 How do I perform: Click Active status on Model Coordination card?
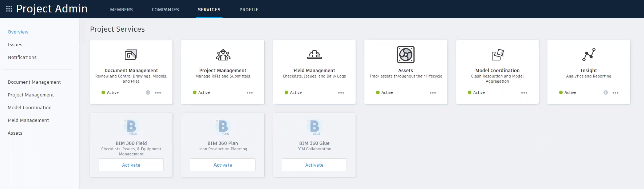coord(476,93)
